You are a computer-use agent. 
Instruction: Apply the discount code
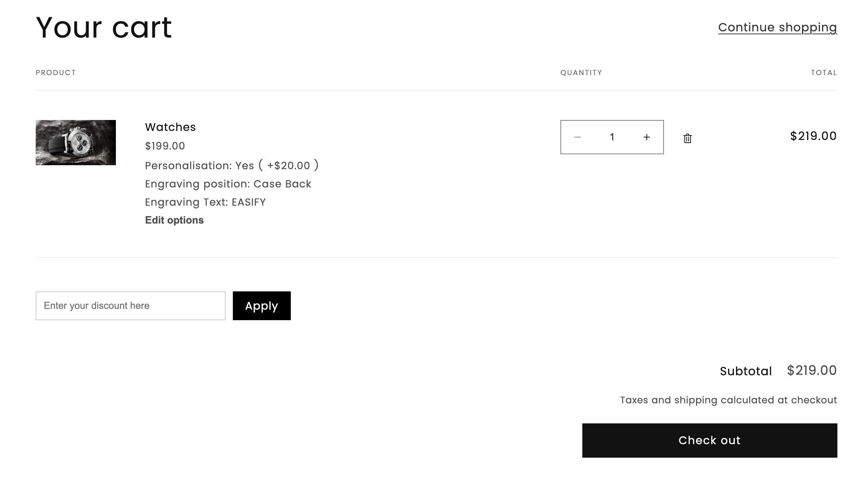pos(262,306)
